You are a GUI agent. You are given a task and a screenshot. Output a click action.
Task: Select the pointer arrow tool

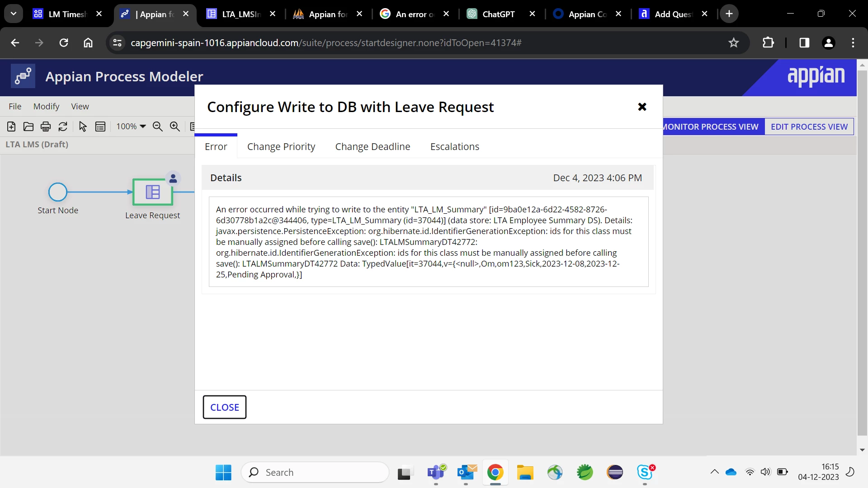point(83,127)
